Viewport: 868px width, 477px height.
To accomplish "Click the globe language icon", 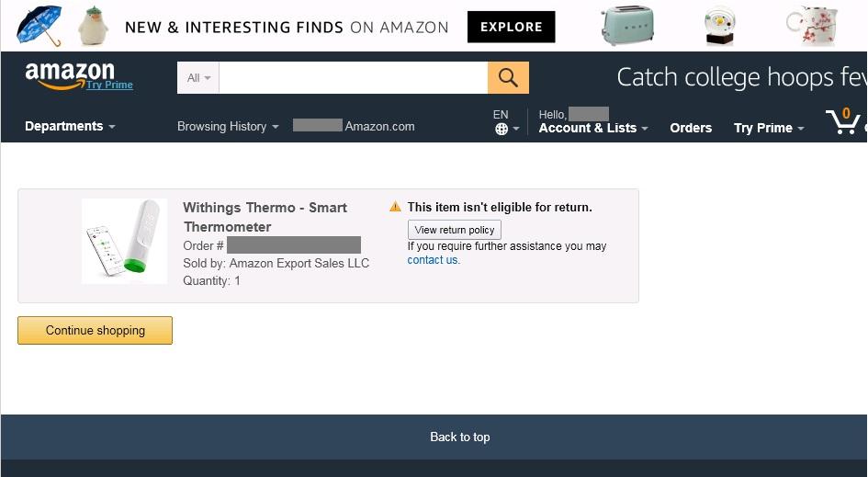I will 502,129.
